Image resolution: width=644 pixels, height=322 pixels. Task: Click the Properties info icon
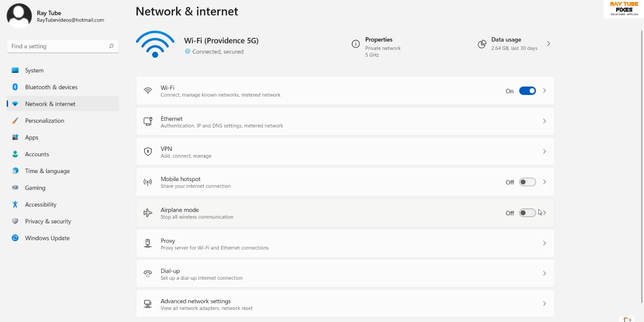coord(355,44)
